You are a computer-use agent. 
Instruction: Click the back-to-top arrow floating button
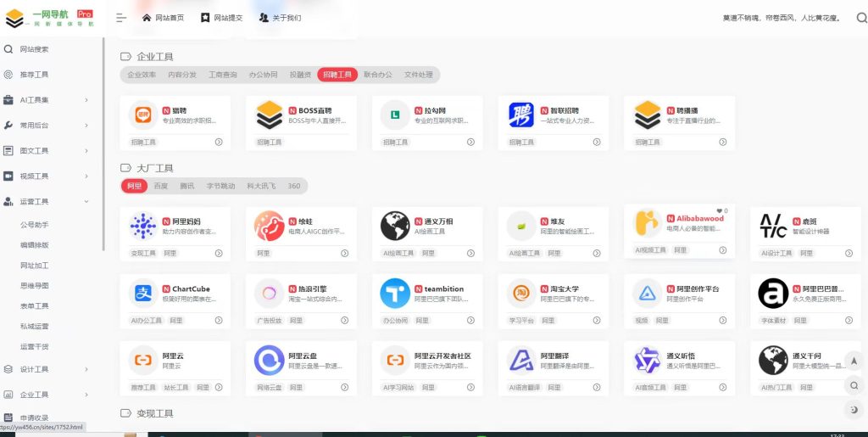(854, 361)
